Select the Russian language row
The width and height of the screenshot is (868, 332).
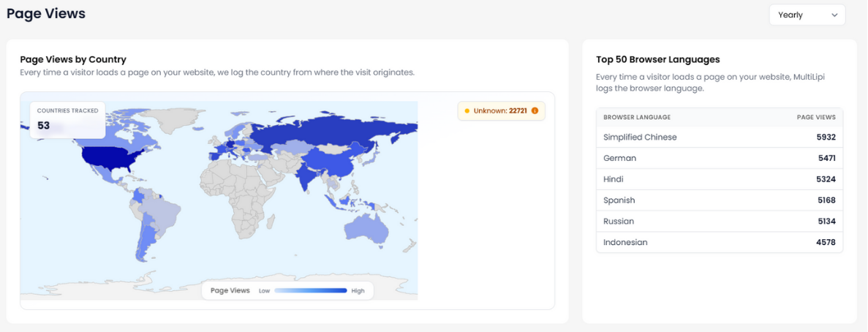click(x=719, y=222)
